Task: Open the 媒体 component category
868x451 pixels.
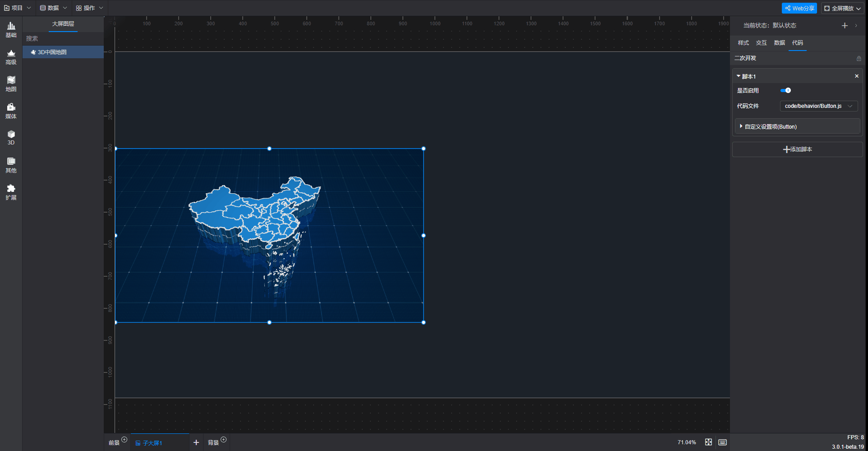Action: [11, 111]
